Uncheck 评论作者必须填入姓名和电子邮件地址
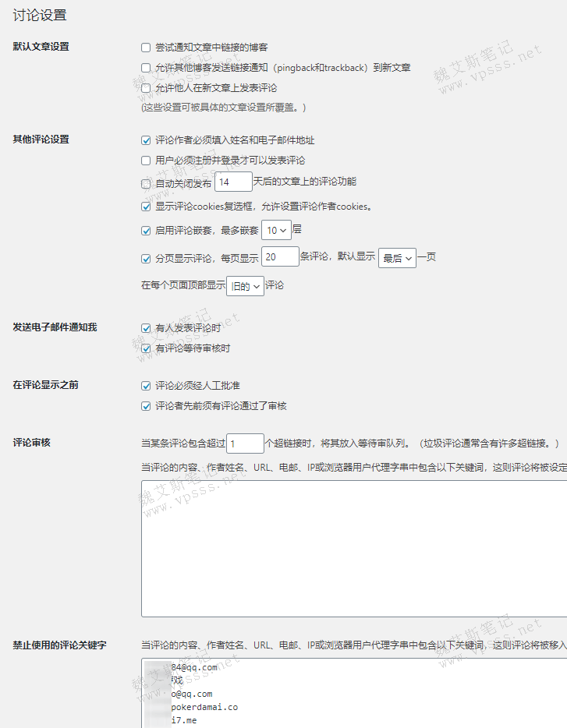Screen dimensions: 567x728 146,140
